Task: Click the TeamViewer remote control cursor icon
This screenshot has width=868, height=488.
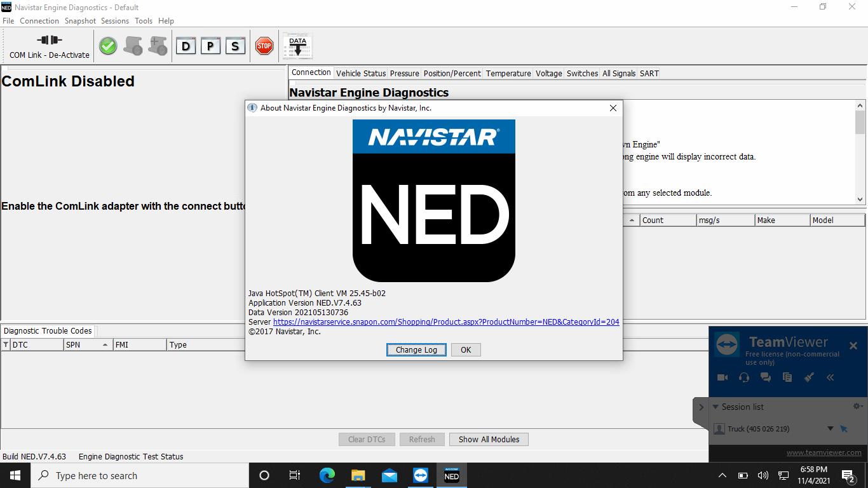Action: tap(844, 429)
